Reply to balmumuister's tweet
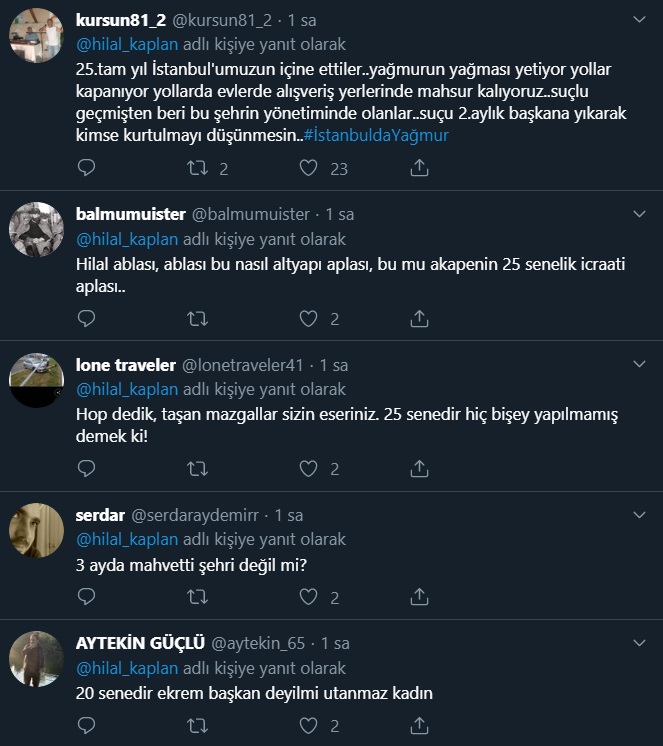 pyautogui.click(x=87, y=319)
